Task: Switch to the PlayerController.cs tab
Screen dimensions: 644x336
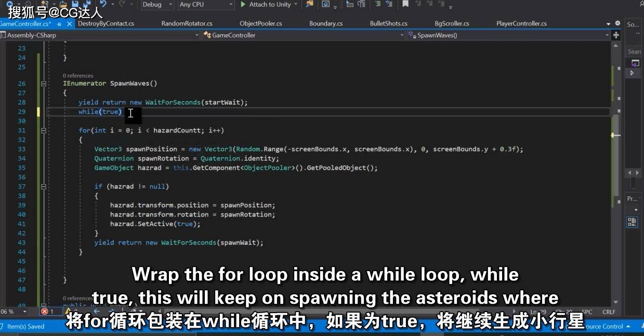Action: tap(521, 23)
